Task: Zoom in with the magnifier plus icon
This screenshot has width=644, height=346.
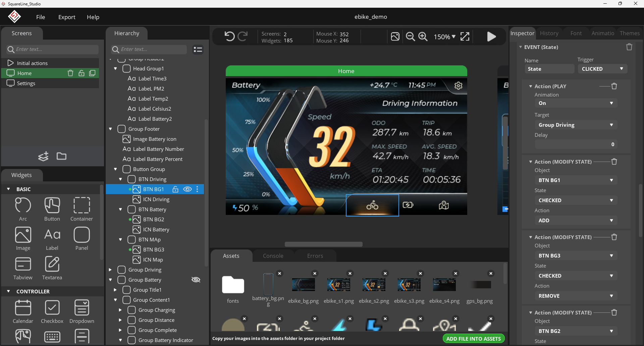Action: click(x=423, y=37)
